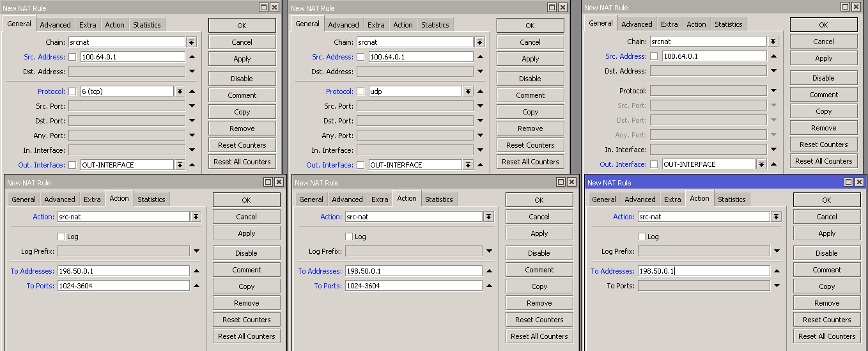Viewport: 868px width, 351px height.
Task: Open Action dropdown in bottom-middle window
Action: point(488,217)
